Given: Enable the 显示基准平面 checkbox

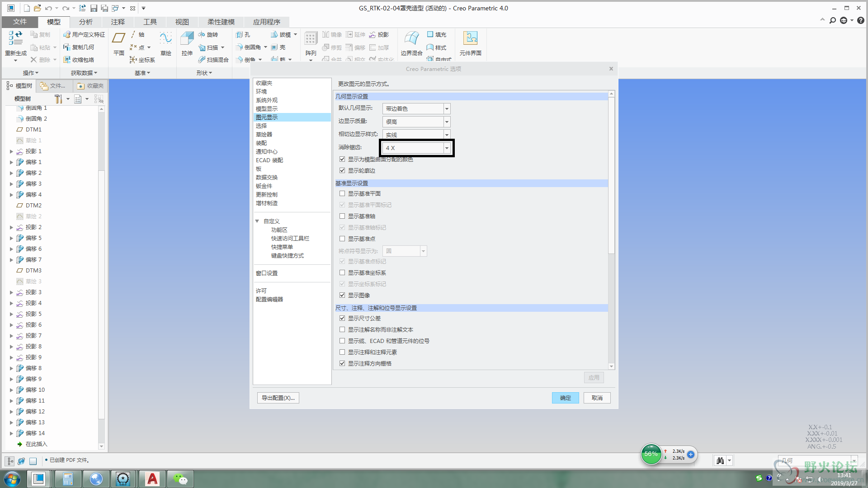Looking at the screenshot, I should point(342,193).
